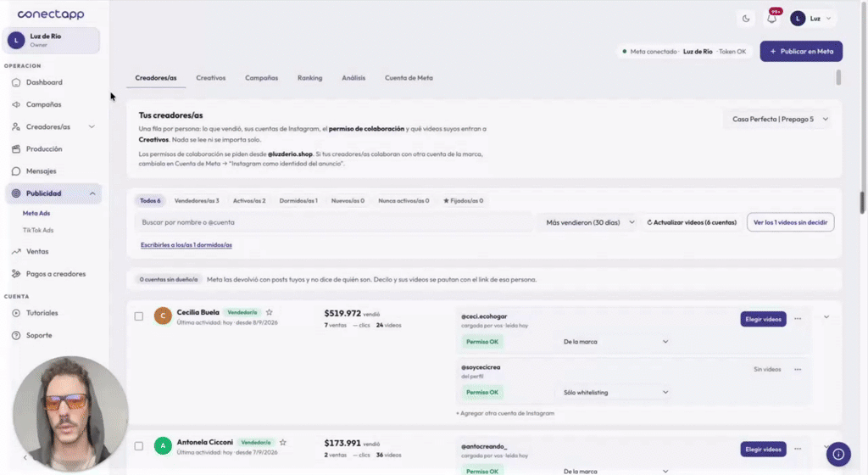Open more options for @antocreando_
The width and height of the screenshot is (868, 475).
[x=798, y=449]
